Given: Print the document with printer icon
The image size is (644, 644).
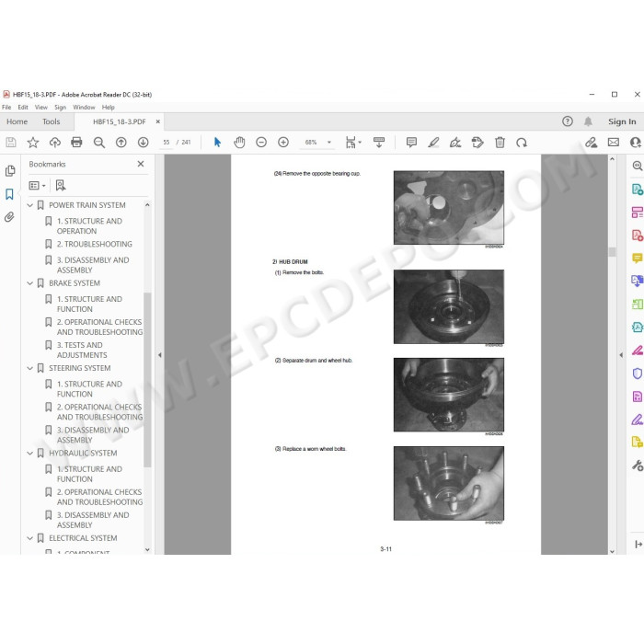Looking at the screenshot, I should tap(76, 143).
